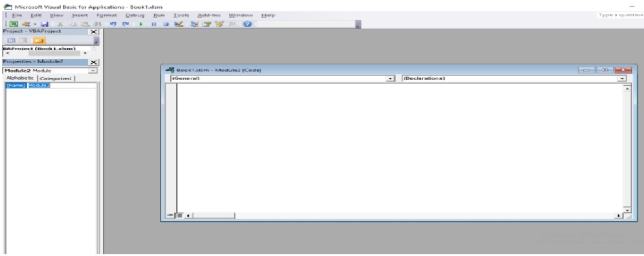Toggle Design Mode in the toolbar

coord(178,24)
